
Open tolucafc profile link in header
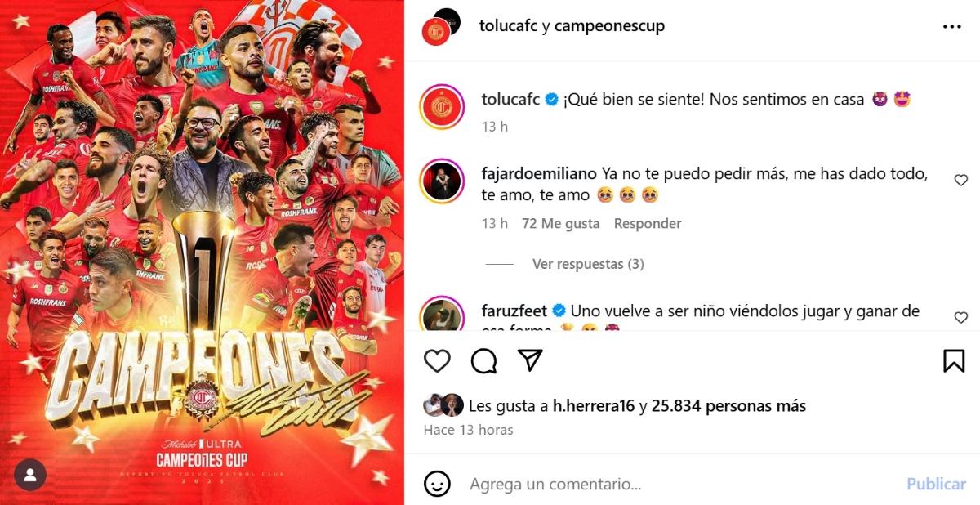(508, 25)
